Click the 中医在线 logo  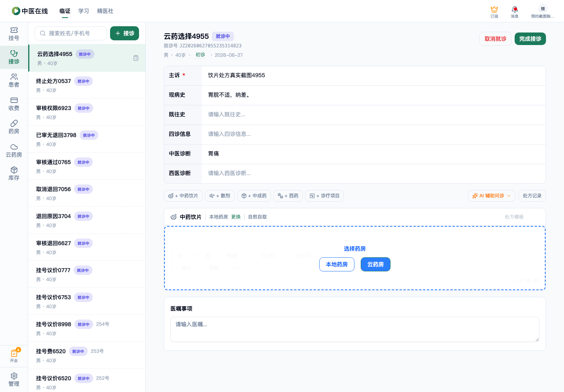(30, 11)
